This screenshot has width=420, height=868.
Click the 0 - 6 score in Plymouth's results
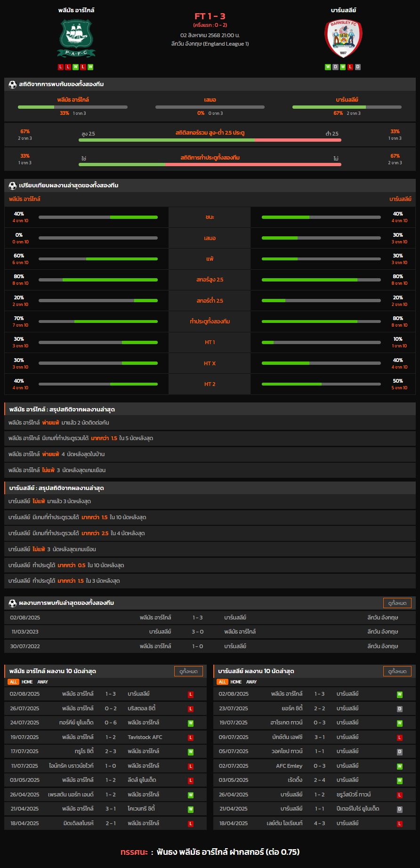tap(111, 723)
